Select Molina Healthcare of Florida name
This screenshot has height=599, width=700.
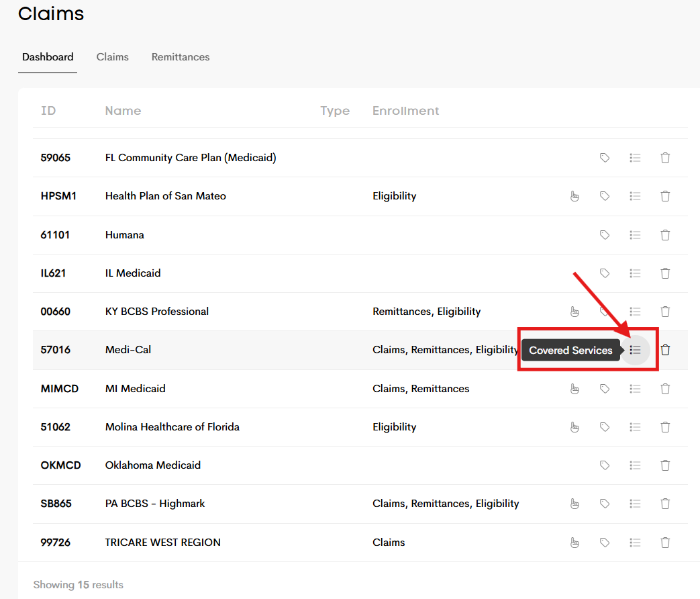pyautogui.click(x=172, y=427)
